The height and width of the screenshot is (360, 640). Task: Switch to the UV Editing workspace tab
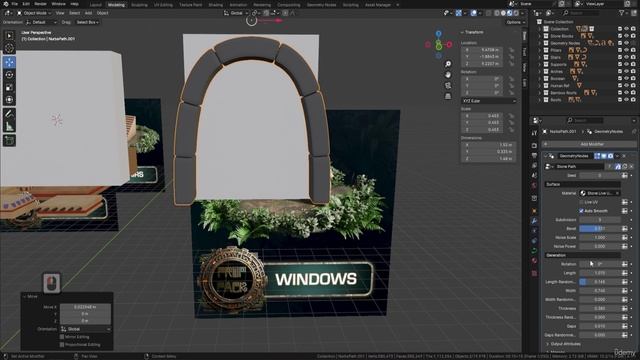[163, 5]
